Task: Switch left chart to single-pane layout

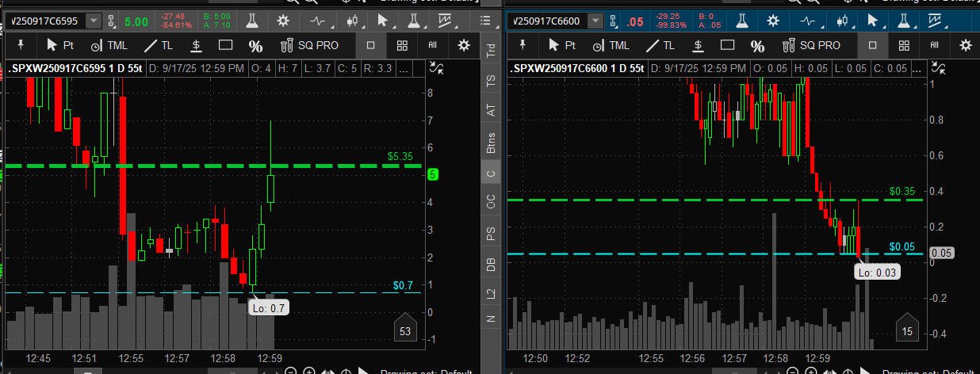Action: 370,46
